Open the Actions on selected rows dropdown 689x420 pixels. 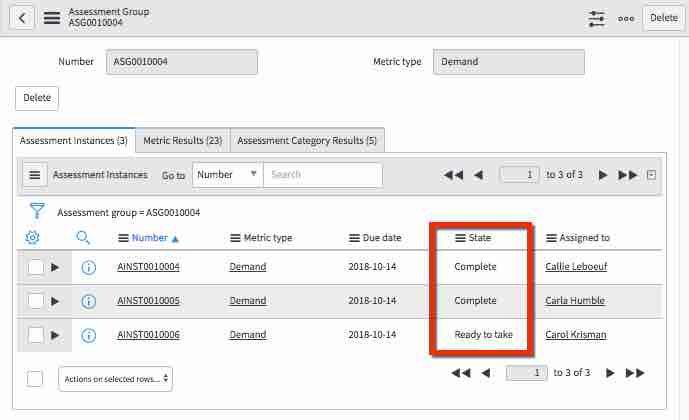tap(115, 379)
